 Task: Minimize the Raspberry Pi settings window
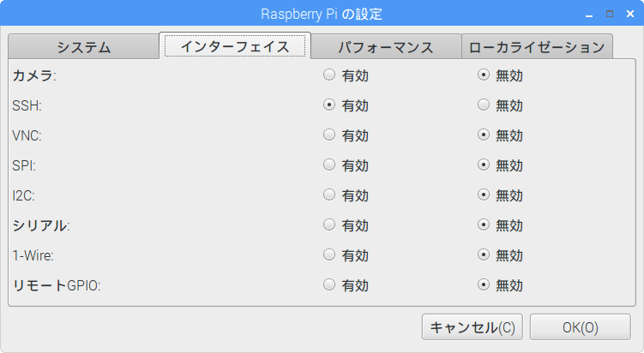pyautogui.click(x=589, y=15)
